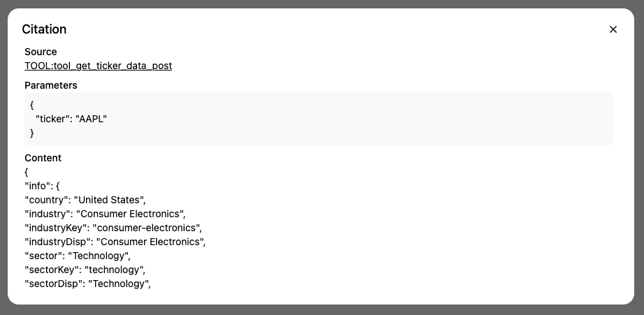Select the "AAPL" value in Parameters
644x315 pixels.
pyautogui.click(x=91, y=119)
